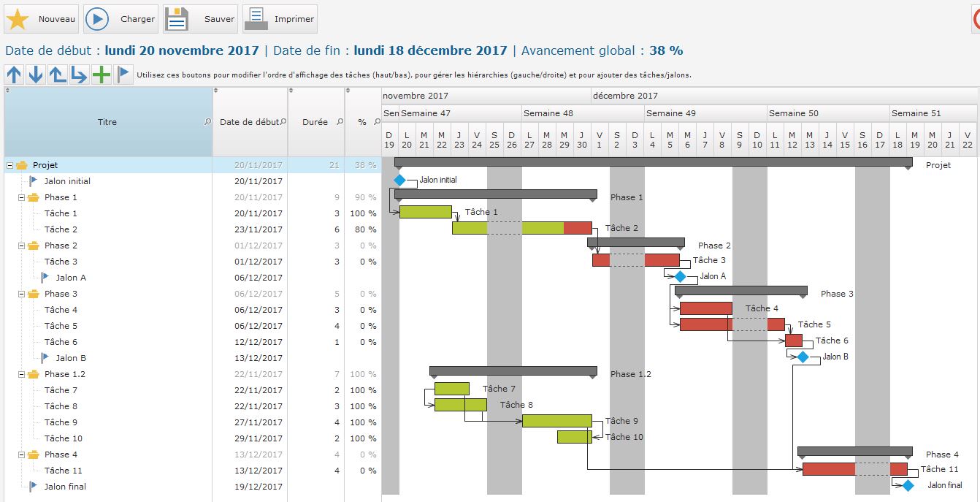Collapse the Projet root node
This screenshot has height=502, width=980.
[x=10, y=165]
